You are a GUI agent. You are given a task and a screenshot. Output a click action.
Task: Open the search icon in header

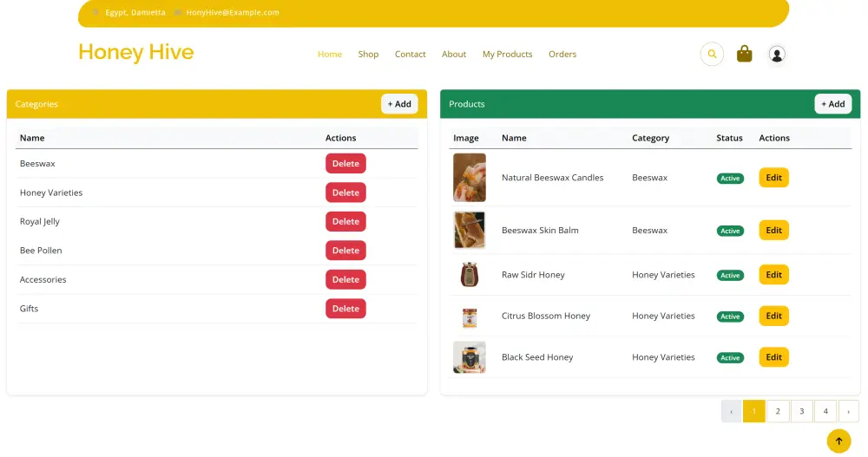click(712, 55)
